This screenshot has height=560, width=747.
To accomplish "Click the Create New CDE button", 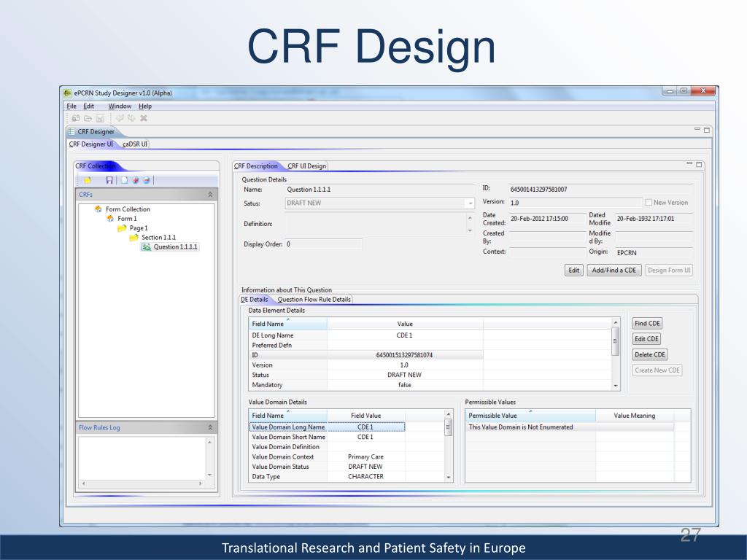I will 657,370.
